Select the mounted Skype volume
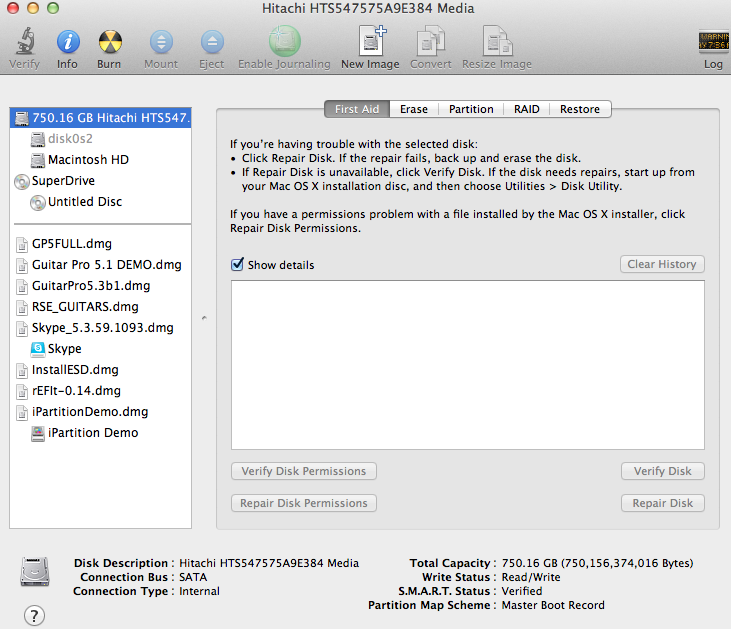Viewport: 731px width, 629px height. pos(100,348)
